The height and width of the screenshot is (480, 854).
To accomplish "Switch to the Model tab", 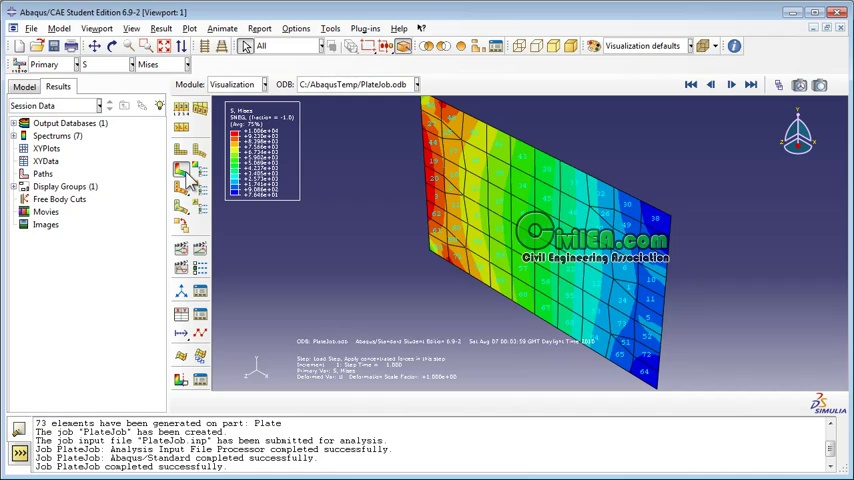I will point(24,87).
